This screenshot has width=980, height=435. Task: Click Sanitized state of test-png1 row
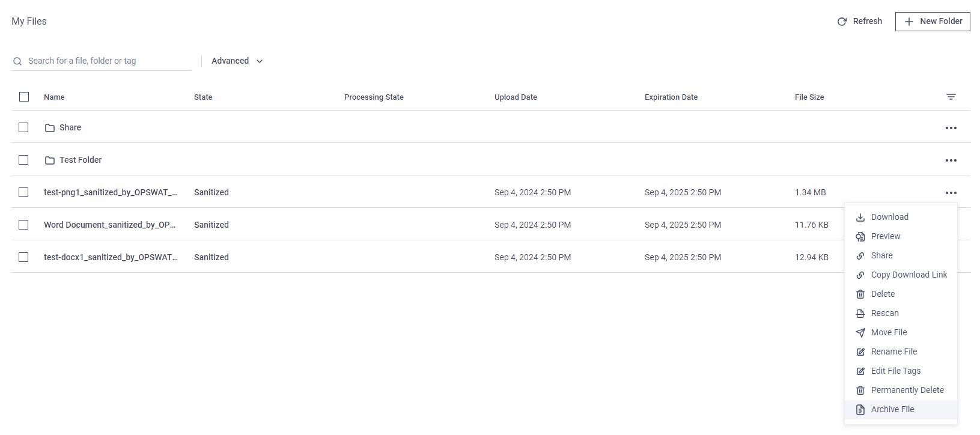(x=212, y=192)
